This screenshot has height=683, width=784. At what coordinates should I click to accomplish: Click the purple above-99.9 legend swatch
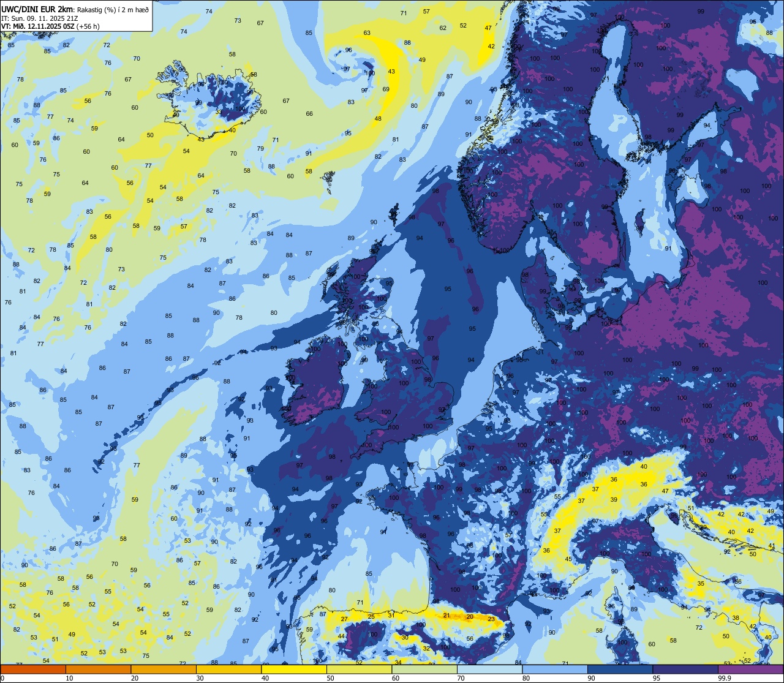point(751,669)
